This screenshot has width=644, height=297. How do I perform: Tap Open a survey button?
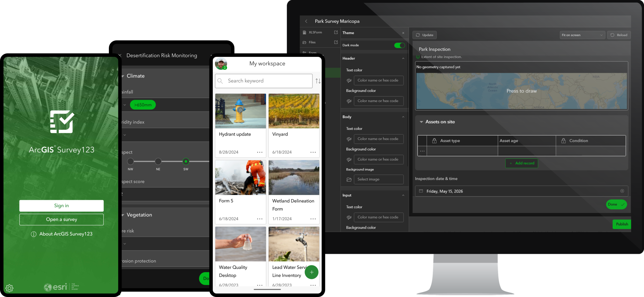[x=61, y=219]
